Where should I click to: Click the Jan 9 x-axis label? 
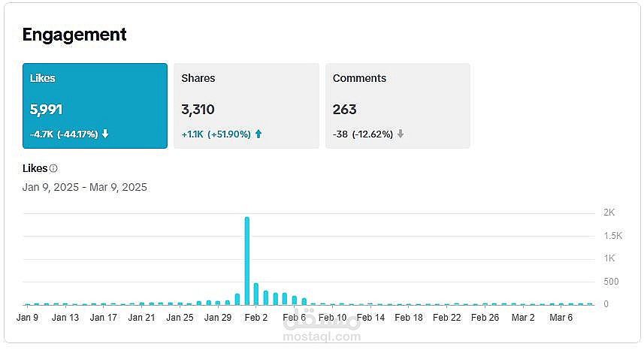[x=27, y=318]
